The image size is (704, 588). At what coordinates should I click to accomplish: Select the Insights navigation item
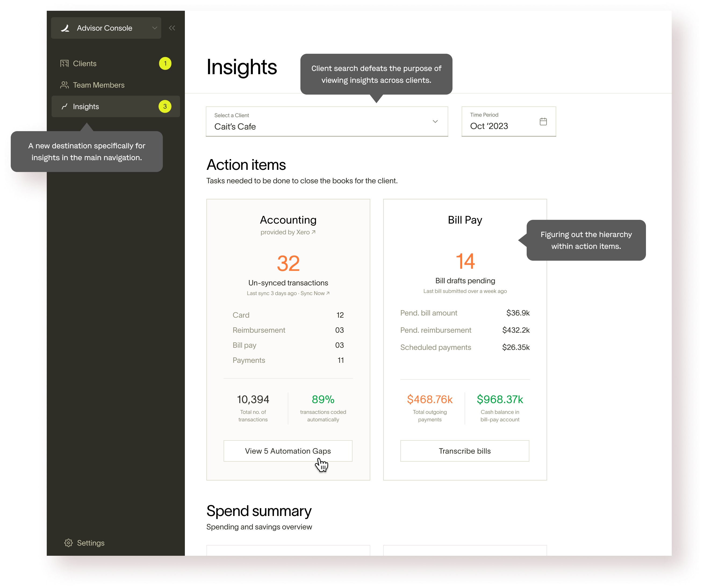86,107
